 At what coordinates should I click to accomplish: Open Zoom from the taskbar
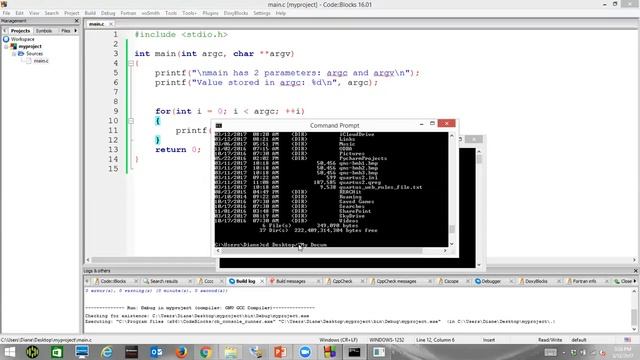pyautogui.click(x=305, y=352)
